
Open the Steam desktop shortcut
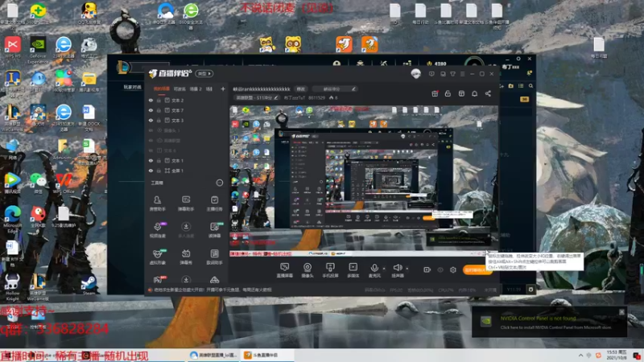[x=89, y=284]
